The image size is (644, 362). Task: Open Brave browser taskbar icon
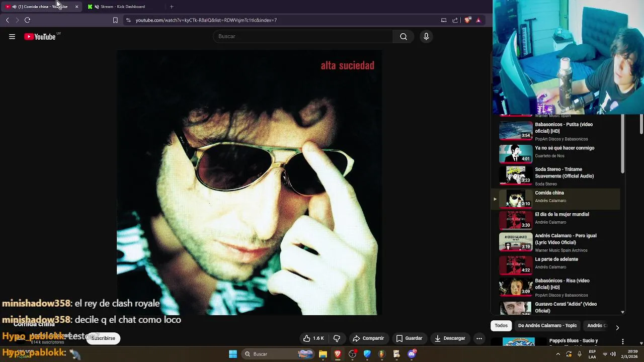(338, 354)
